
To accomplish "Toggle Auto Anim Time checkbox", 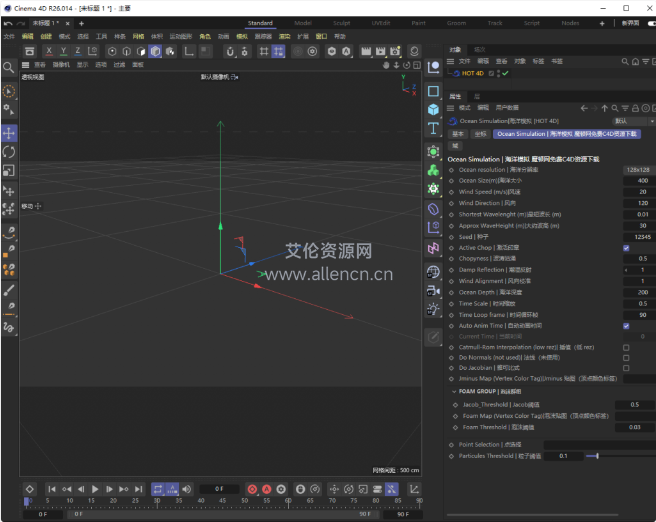I will (626, 326).
